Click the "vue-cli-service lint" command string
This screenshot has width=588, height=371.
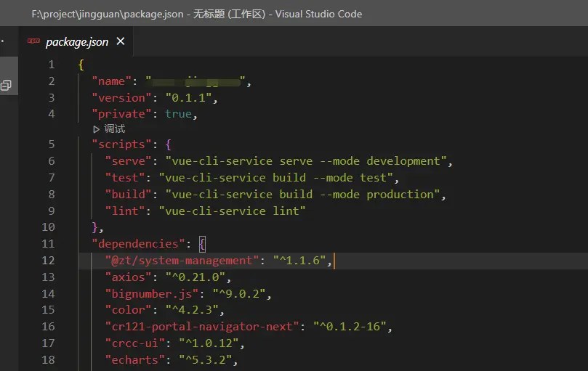[232, 211]
